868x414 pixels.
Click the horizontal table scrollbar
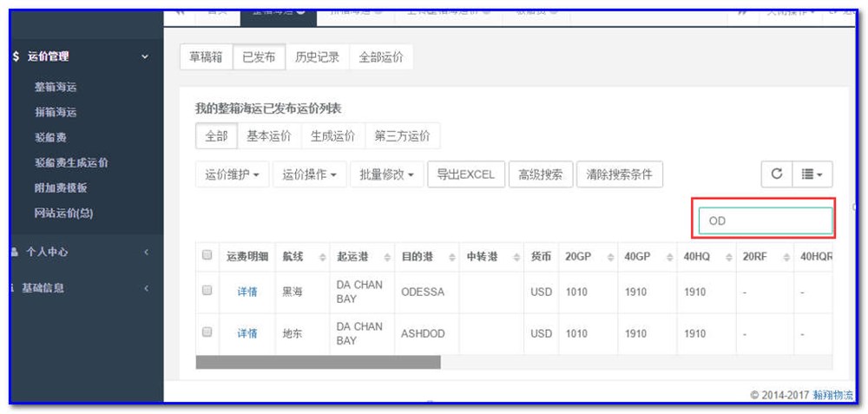tap(319, 363)
